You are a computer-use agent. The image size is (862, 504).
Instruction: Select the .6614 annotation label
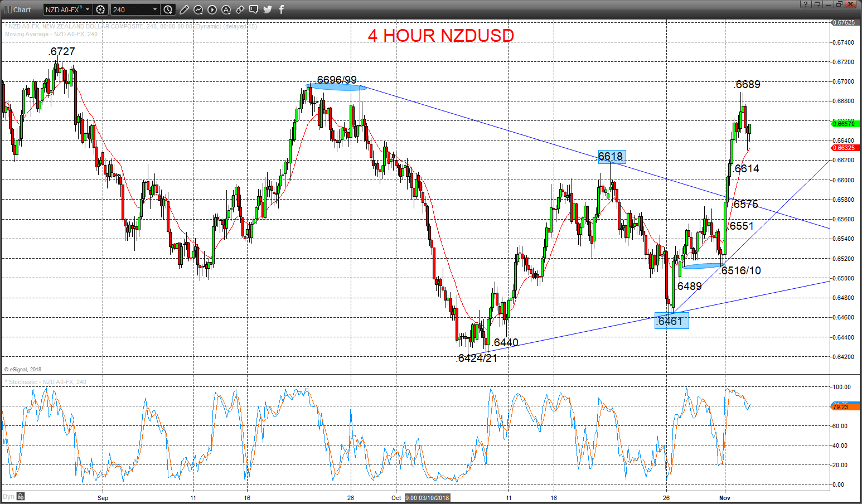746,168
